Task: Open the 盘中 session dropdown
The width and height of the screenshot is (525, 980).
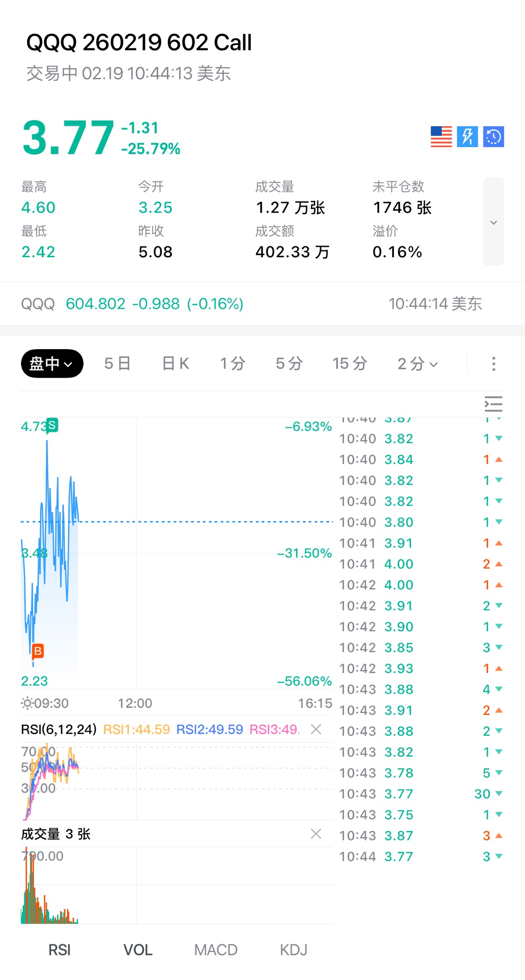Action: click(52, 364)
